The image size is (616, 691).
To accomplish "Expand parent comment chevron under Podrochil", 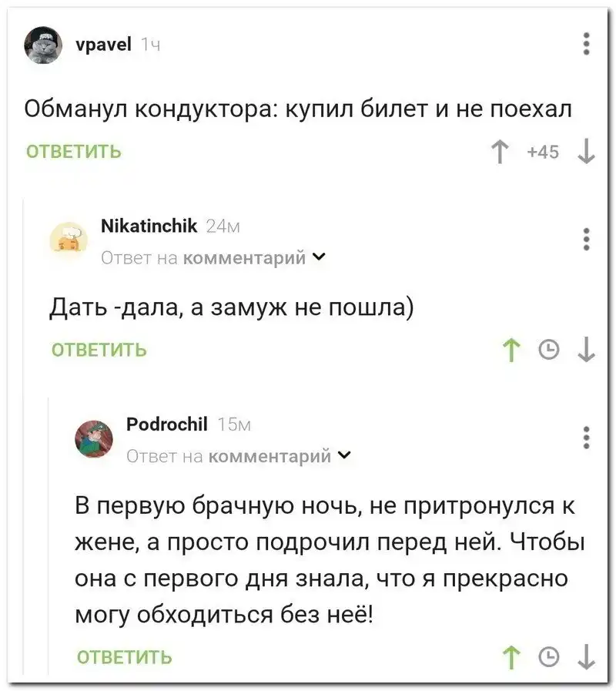I will [x=344, y=455].
